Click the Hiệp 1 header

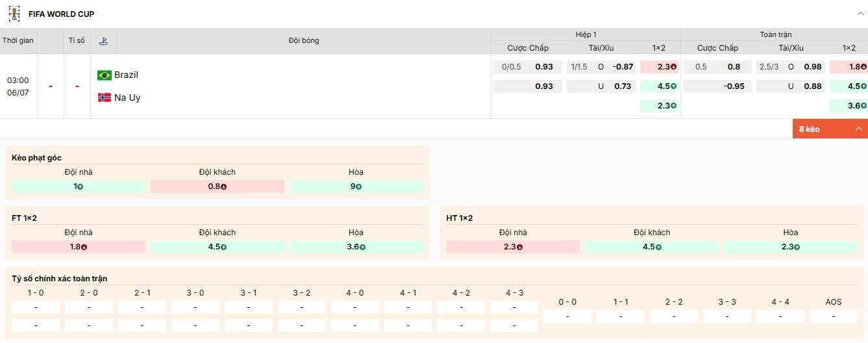(586, 34)
